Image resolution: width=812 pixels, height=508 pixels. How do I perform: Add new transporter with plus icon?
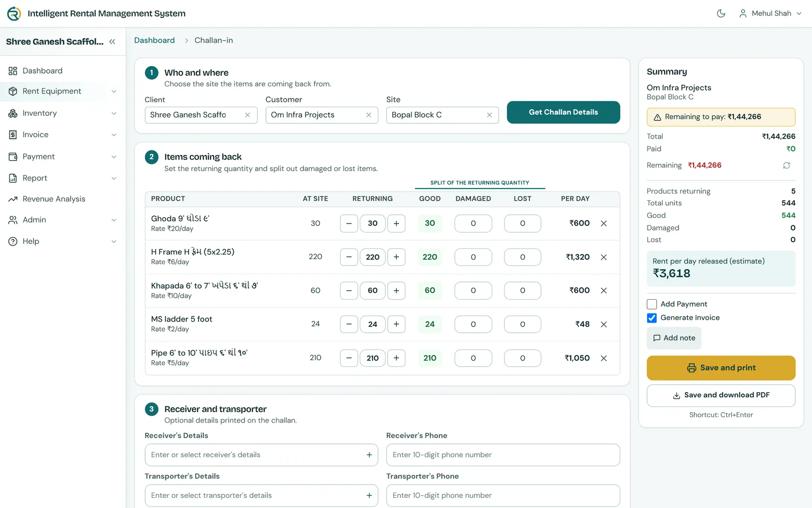[x=369, y=495]
